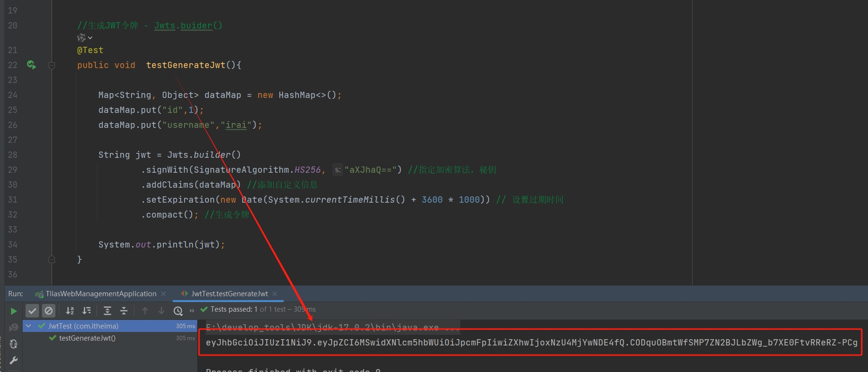Viewport: 868px width, 372px height.
Task: Sort test results alphabetically
Action: 70,311
